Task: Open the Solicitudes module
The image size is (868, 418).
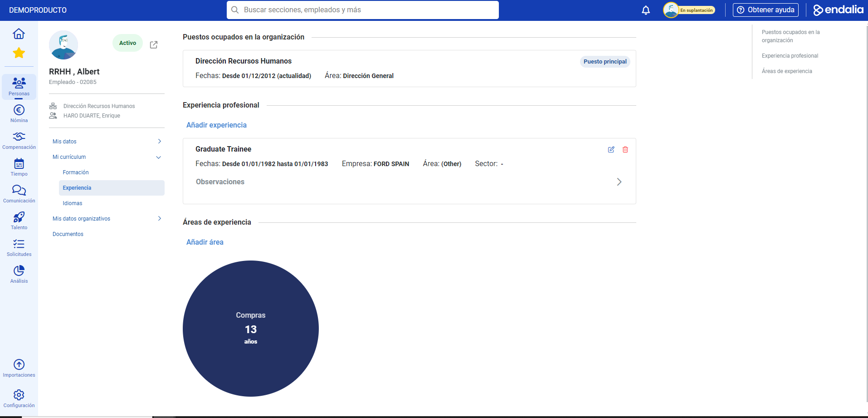Action: 19,247
